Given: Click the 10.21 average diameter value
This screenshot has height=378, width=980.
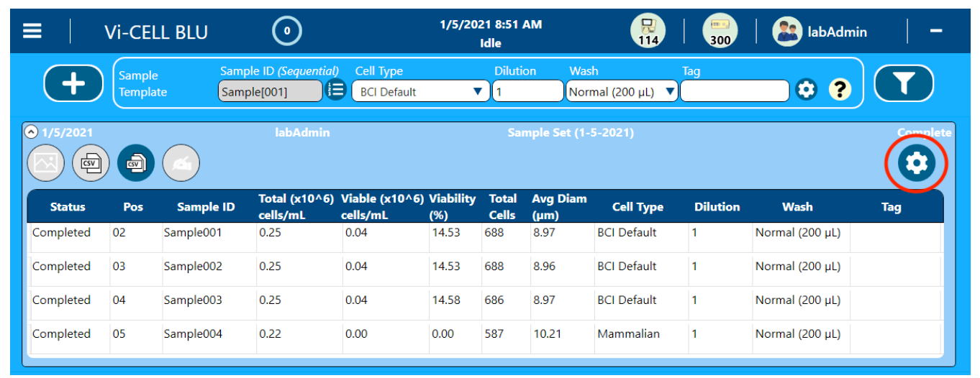Looking at the screenshot, I should point(548,334).
